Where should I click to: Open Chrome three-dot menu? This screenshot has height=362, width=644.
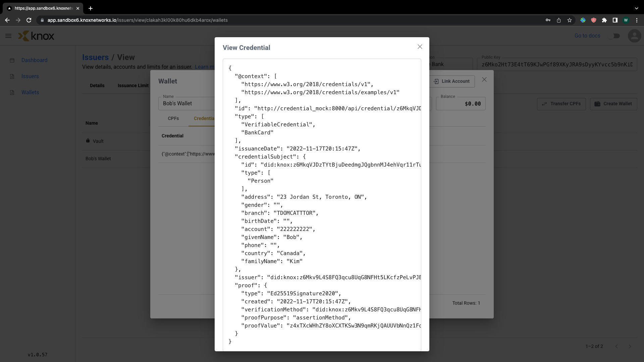637,20
